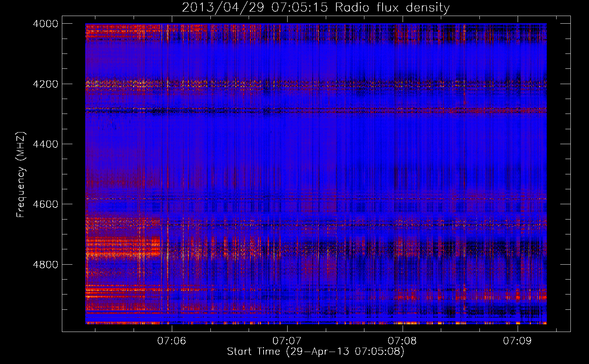Select the 4400 frequency tick label

(x=46, y=144)
